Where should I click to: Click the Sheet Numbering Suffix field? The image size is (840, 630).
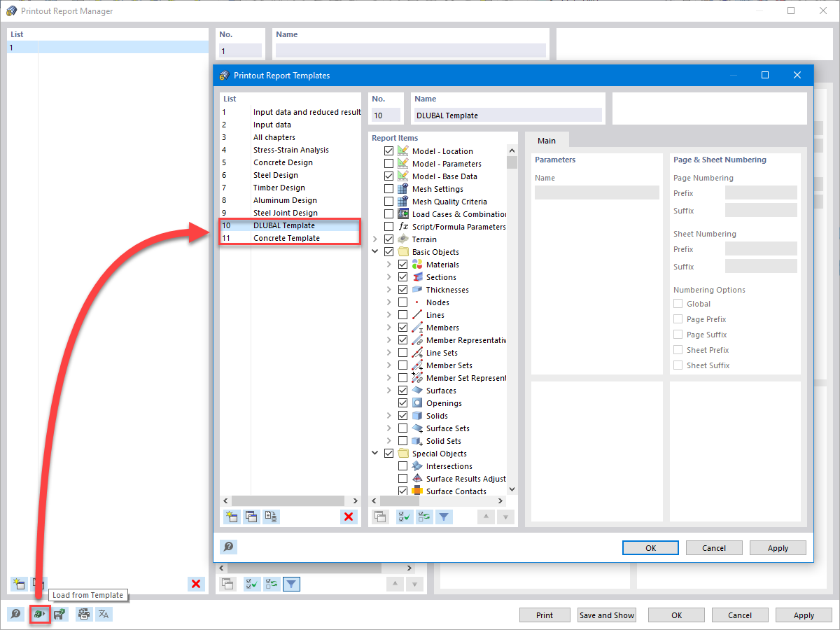761,266
